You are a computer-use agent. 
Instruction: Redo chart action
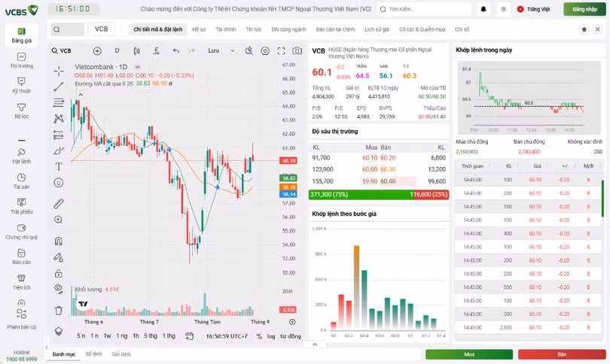(x=191, y=51)
